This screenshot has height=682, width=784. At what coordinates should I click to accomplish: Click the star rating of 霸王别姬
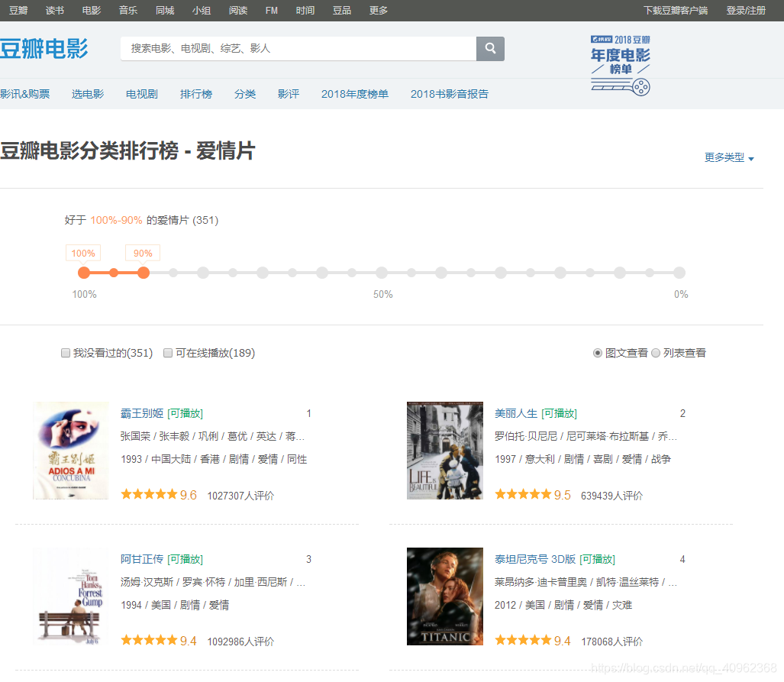pyautogui.click(x=149, y=495)
